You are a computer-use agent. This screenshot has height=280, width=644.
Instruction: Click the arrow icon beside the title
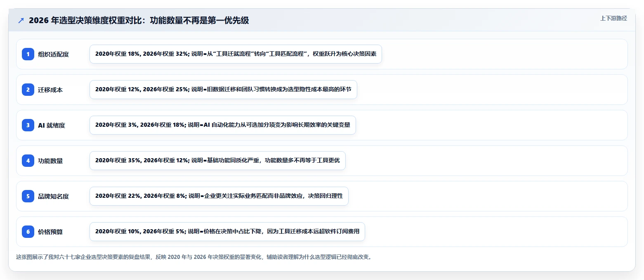[21, 21]
